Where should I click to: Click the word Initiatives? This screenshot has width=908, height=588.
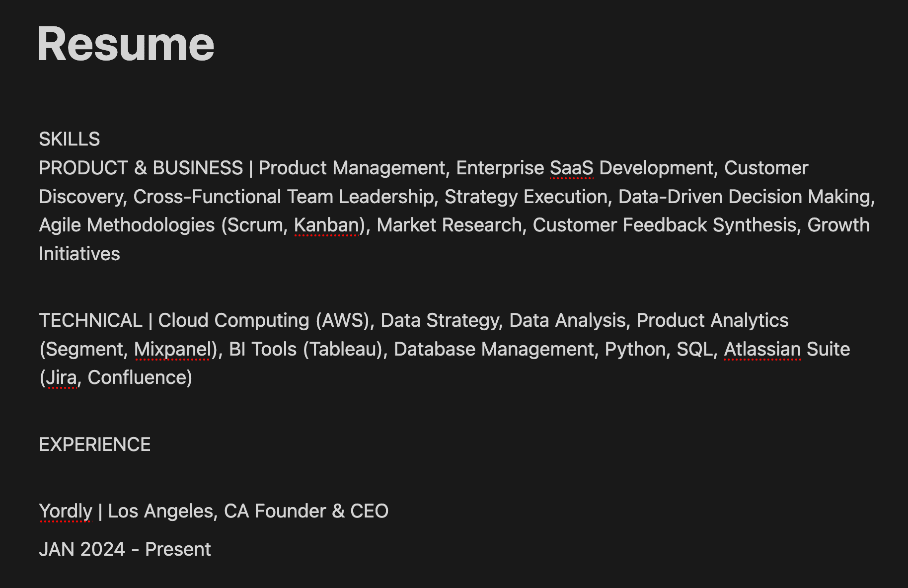[x=79, y=254]
